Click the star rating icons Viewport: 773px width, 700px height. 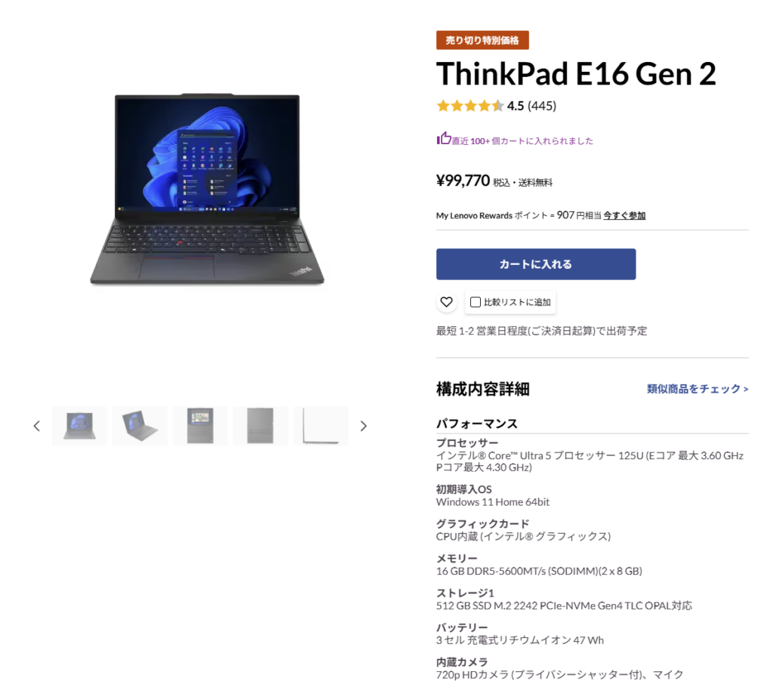(470, 106)
